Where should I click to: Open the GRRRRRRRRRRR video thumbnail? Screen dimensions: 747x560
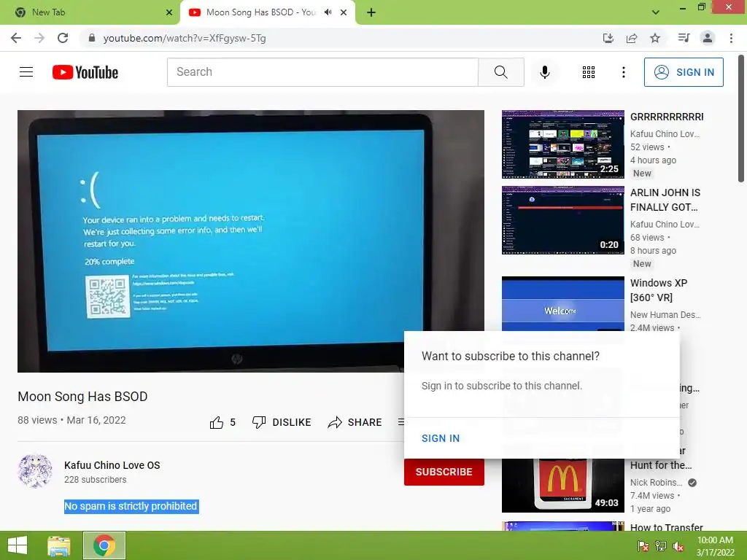[562, 144]
